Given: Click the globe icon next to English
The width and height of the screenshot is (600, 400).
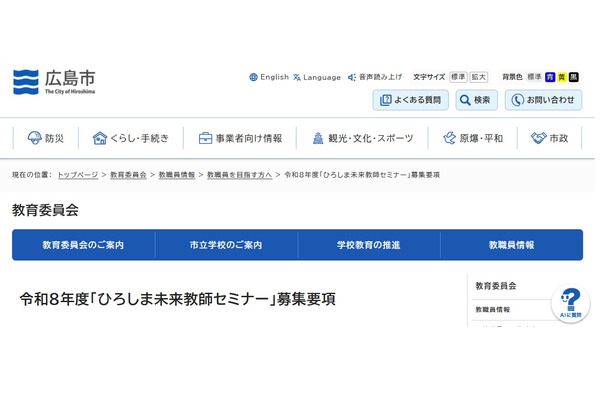Looking at the screenshot, I should click(253, 77).
